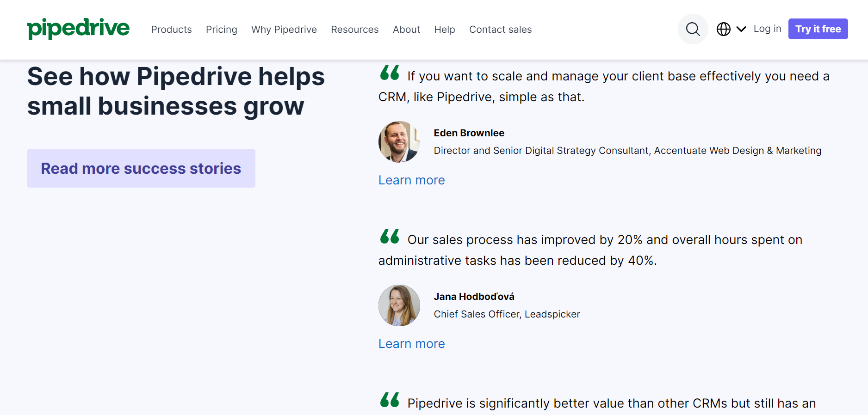Expand the language selector chevron
The image size is (868, 415).
pyautogui.click(x=741, y=29)
